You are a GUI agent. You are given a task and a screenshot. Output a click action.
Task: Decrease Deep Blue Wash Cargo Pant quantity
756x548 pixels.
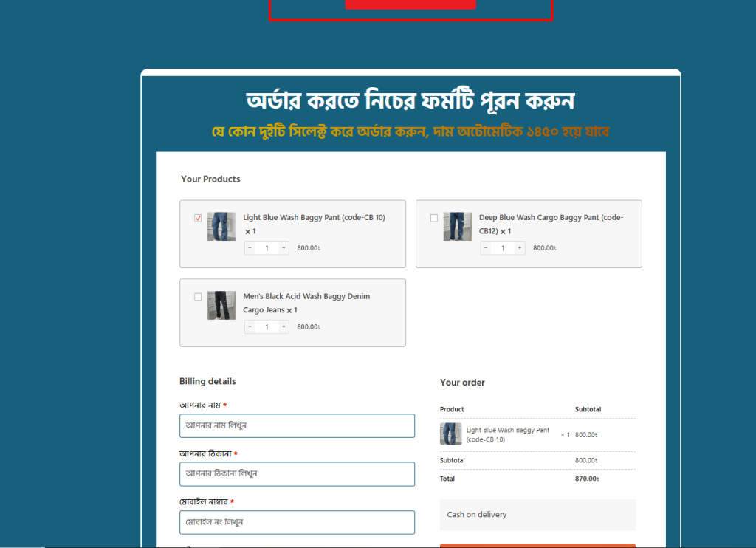click(x=486, y=248)
